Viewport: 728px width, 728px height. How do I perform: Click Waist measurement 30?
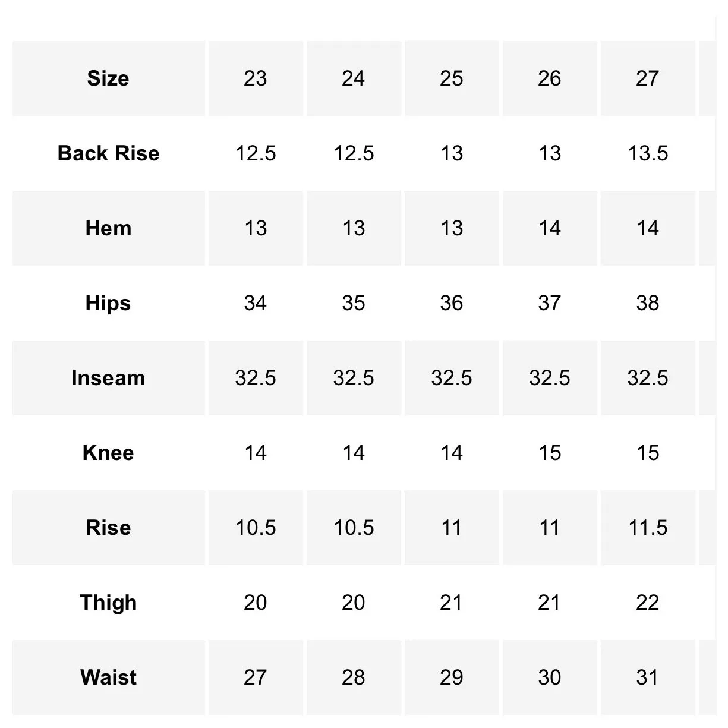[550, 677]
